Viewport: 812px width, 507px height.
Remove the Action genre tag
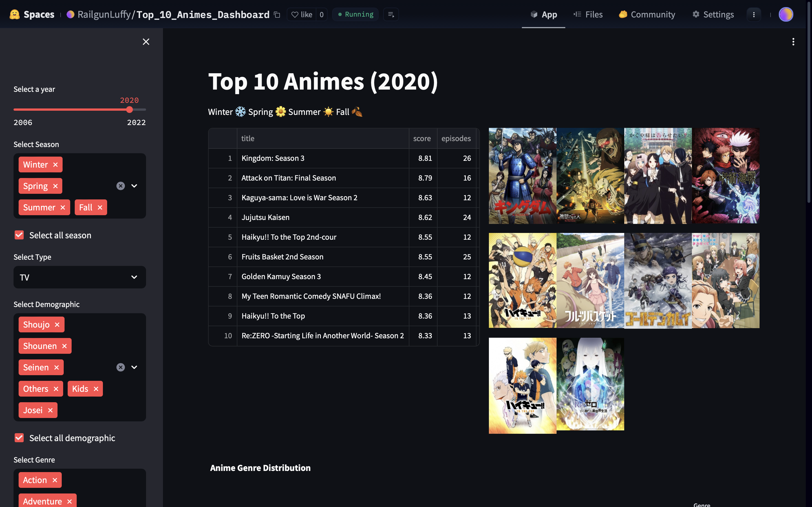click(55, 480)
